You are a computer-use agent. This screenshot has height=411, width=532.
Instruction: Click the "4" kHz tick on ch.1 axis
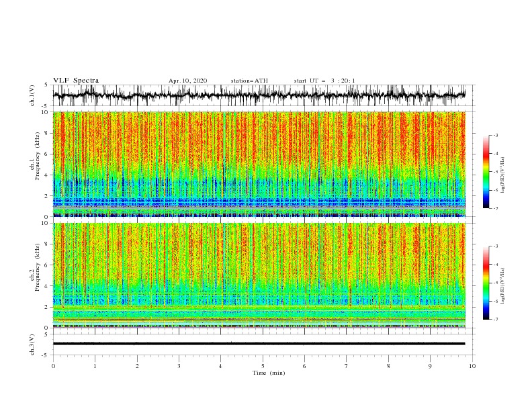pyautogui.click(x=47, y=175)
